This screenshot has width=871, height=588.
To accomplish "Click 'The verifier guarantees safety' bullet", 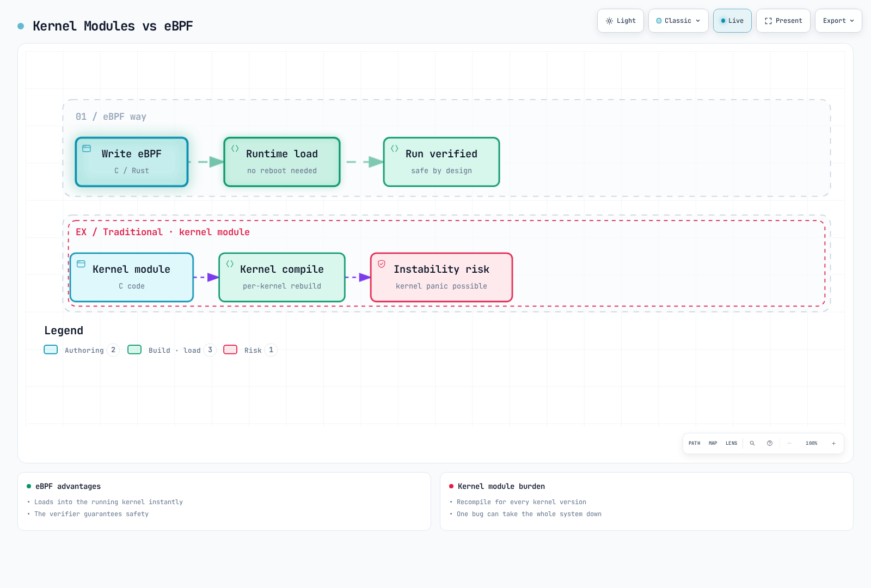I will [x=91, y=514].
